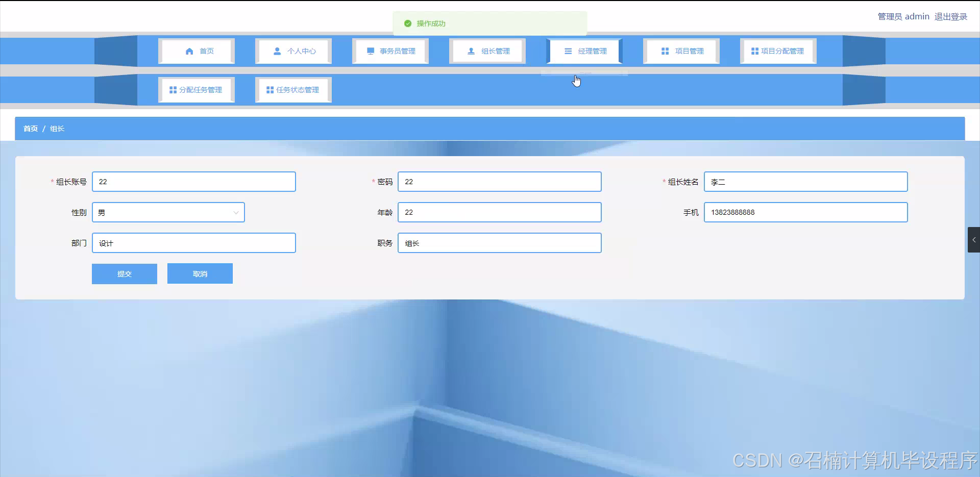The width and height of the screenshot is (980, 477).
Task: Click the 性别 field label
Action: 79,212
